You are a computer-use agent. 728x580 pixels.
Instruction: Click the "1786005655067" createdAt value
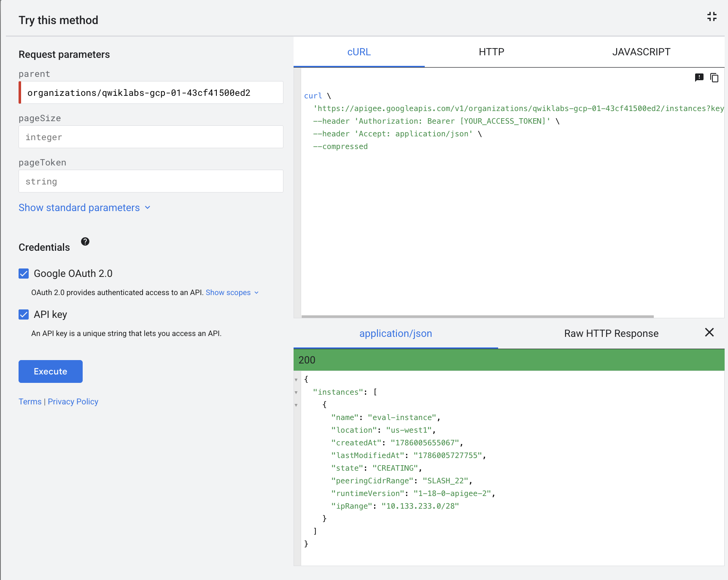pos(425,443)
